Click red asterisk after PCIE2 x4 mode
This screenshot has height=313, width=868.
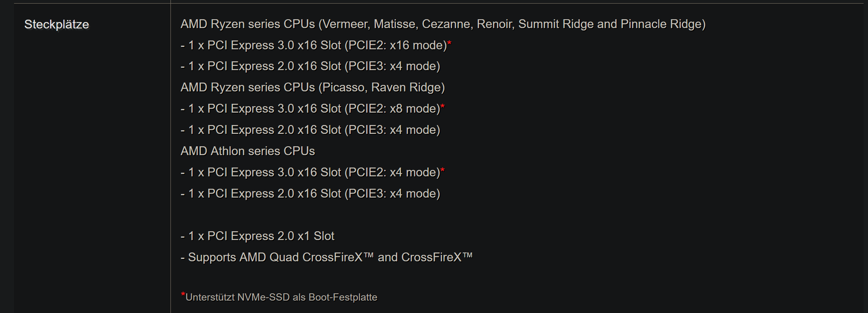point(442,170)
